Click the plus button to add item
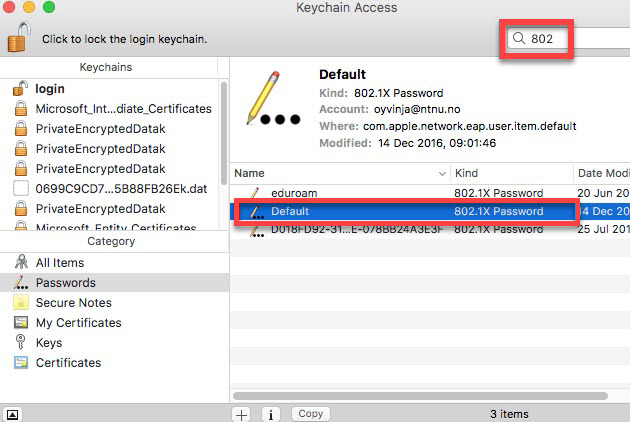The image size is (630, 422). click(x=241, y=414)
